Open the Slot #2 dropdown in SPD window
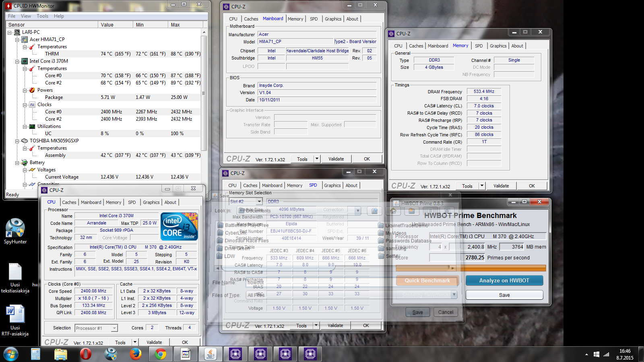Viewport: 644px width, 362px height. coord(259,202)
